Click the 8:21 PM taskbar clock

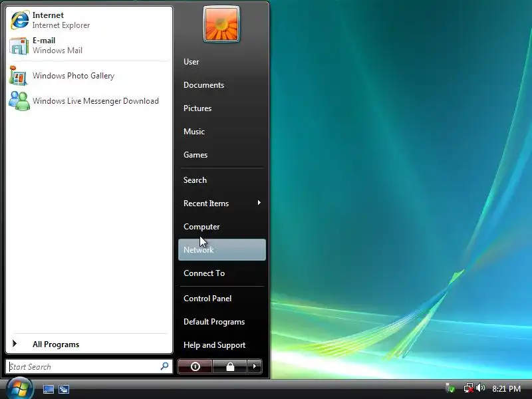tap(506, 388)
